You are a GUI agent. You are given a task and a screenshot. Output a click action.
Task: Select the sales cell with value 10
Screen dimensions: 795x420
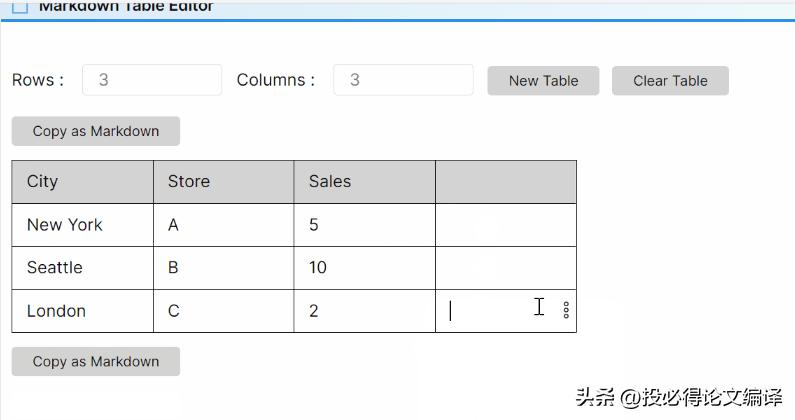[x=364, y=268]
